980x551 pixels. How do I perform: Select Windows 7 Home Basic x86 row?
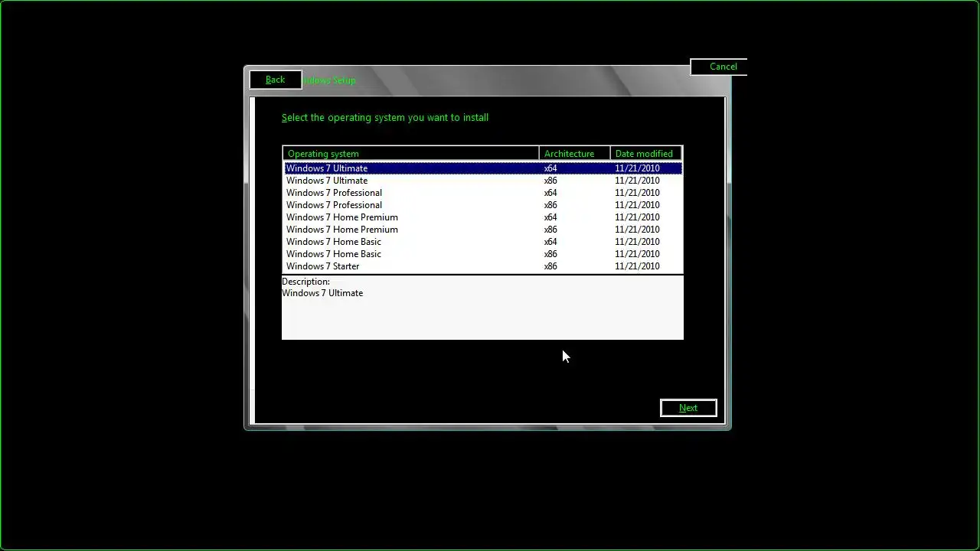point(482,254)
